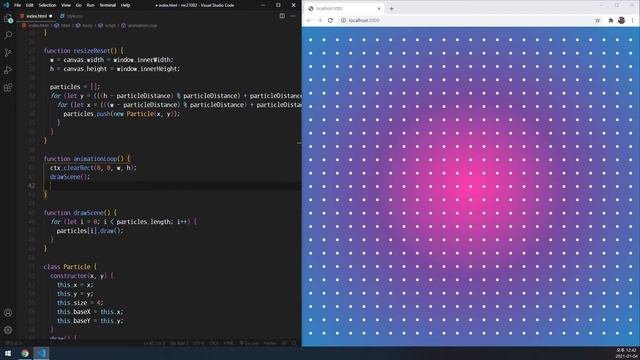Expand the animationLoop breadcrumb segment

[x=139, y=25]
